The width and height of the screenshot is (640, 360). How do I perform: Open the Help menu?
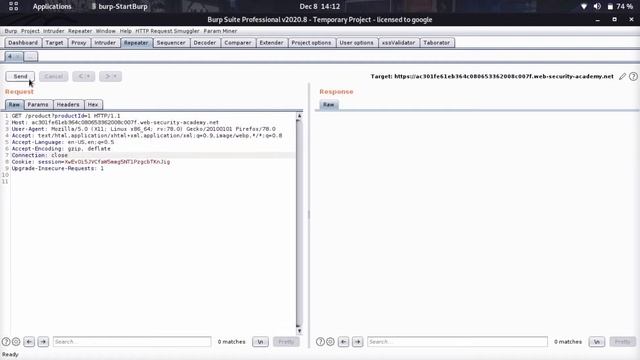pyautogui.click(x=126, y=31)
